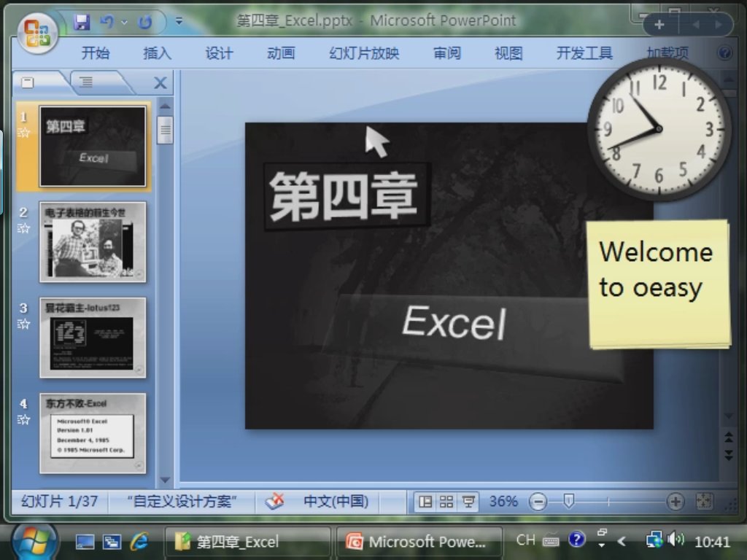This screenshot has width=747, height=560.
Task: Open the 动画 ribbon tab
Action: pyautogui.click(x=281, y=52)
